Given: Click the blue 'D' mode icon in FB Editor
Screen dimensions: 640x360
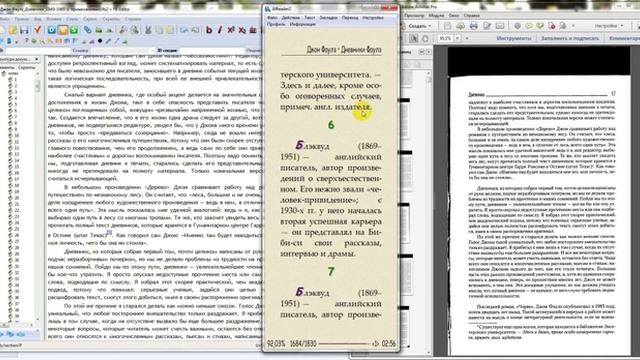Looking at the screenshot, I should click(x=52, y=30).
